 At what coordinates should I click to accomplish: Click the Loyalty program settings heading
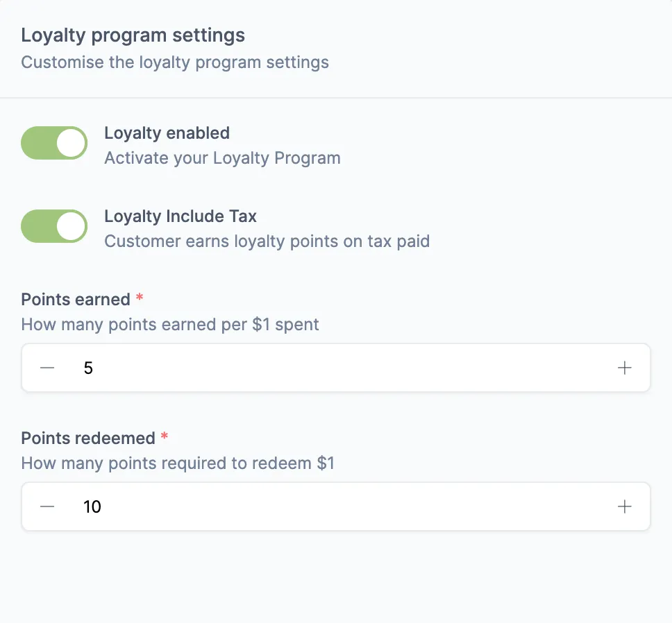click(133, 35)
